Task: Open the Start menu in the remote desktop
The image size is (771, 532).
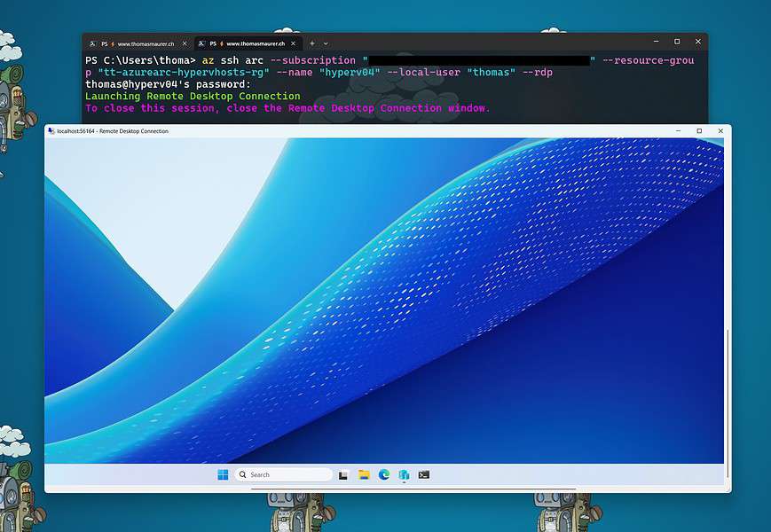Action: coord(223,474)
